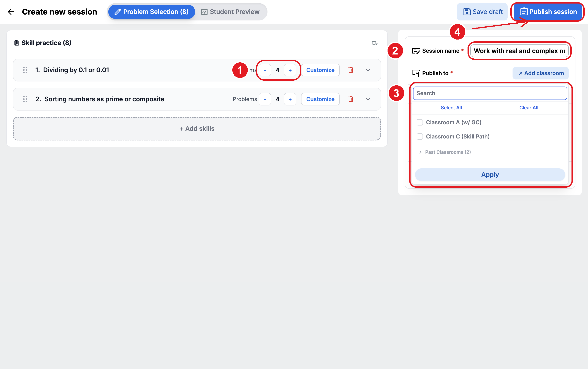This screenshot has height=369, width=588.
Task: Check the Classroom A (w/ GC) checkbox
Action: (x=420, y=122)
